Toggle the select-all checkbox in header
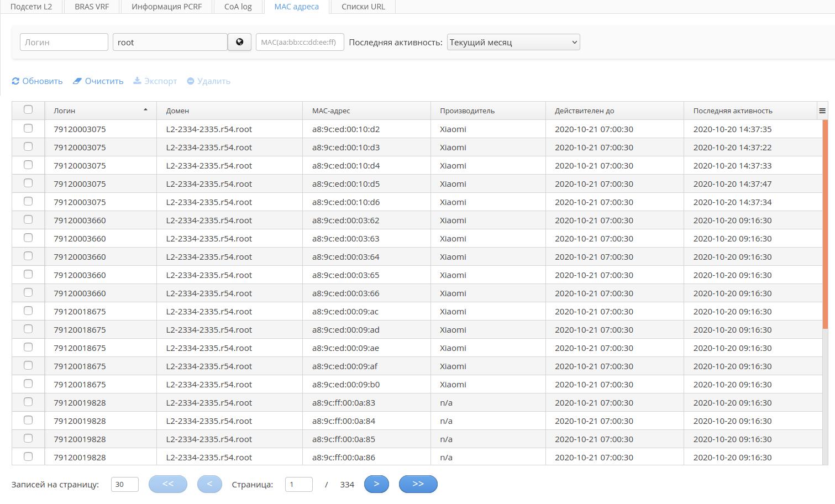Image resolution: width=835 pixels, height=504 pixels. click(x=28, y=110)
